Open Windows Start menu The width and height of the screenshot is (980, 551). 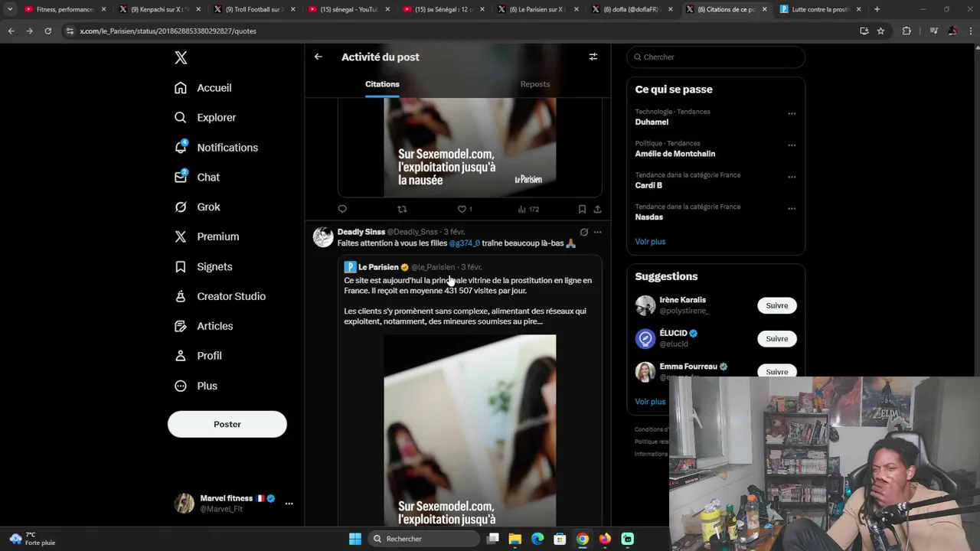point(355,539)
